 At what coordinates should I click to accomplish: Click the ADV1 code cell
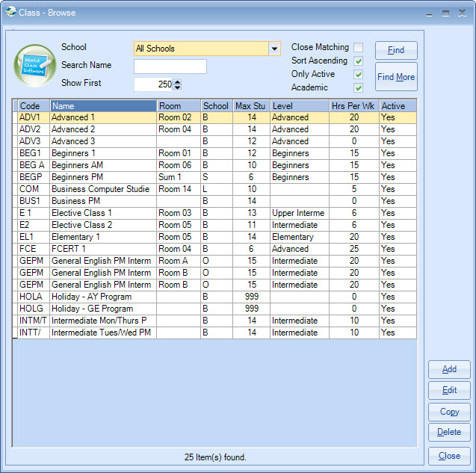click(34, 117)
